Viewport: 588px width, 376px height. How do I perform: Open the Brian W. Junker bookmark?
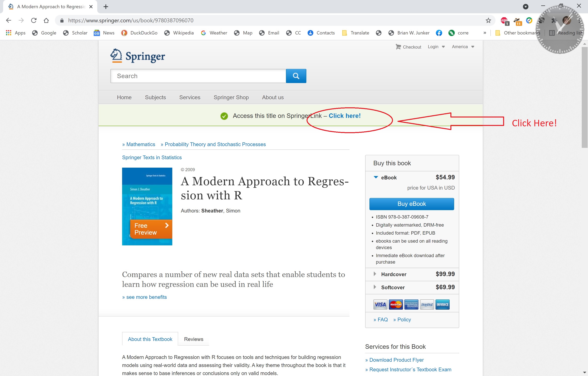pyautogui.click(x=409, y=33)
